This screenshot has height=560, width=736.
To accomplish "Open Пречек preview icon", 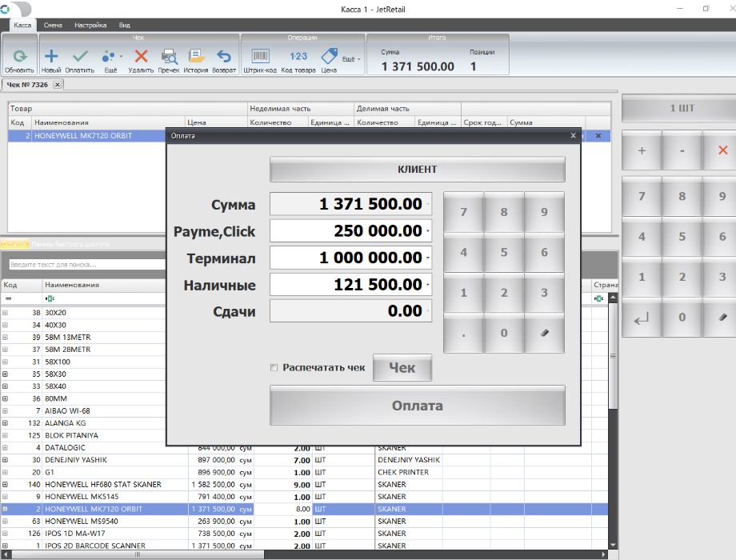I will click(x=169, y=56).
